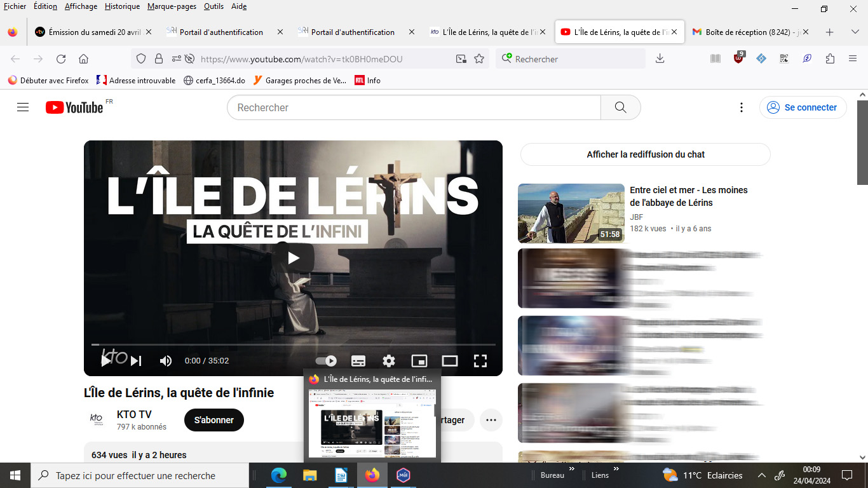Toggle subtitles in the video player
This screenshot has width=868, height=488.
358,361
